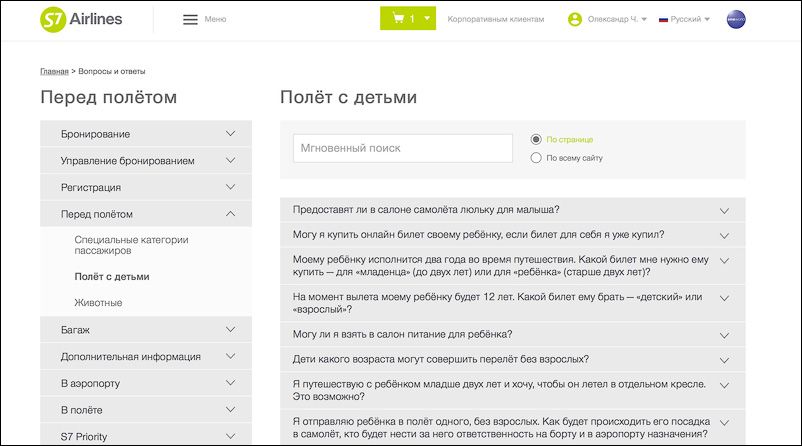The image size is (802, 446).
Task: Click the S7 Airlines logo
Action: tap(81, 19)
